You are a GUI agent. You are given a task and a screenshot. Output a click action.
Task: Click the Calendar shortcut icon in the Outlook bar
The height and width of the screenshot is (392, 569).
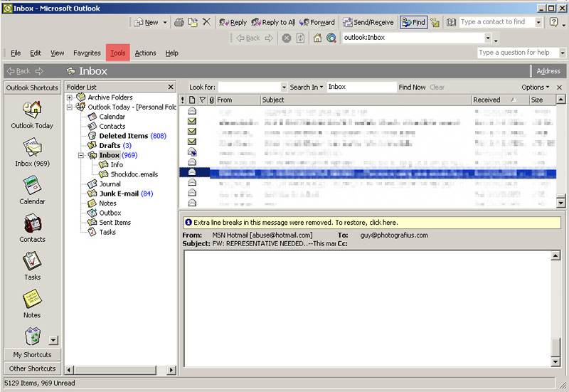pyautogui.click(x=32, y=186)
